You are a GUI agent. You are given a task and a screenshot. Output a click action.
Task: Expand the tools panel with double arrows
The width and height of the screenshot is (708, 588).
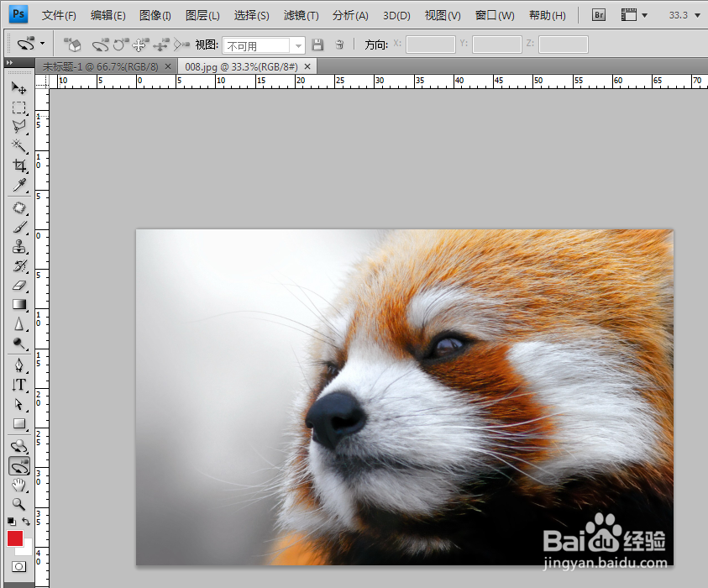click(x=9, y=62)
